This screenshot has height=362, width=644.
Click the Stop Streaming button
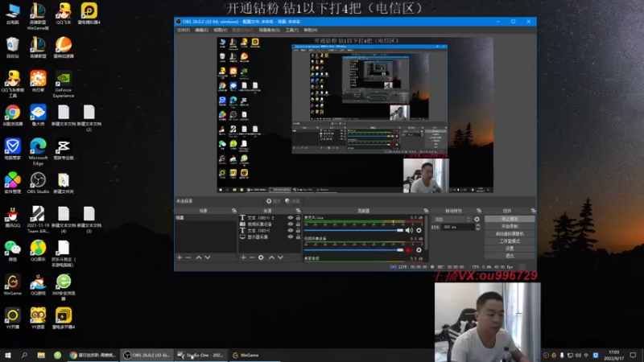pyautogui.click(x=510, y=219)
